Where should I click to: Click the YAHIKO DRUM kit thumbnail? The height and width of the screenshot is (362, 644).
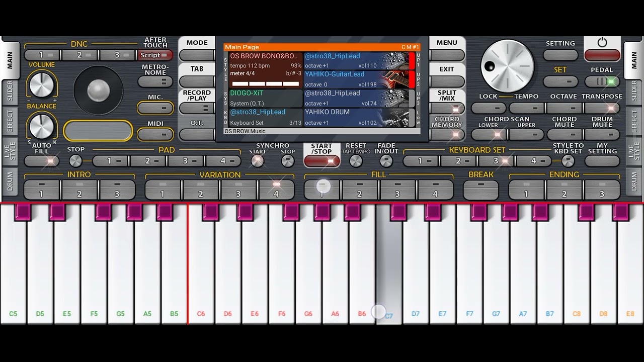point(395,117)
